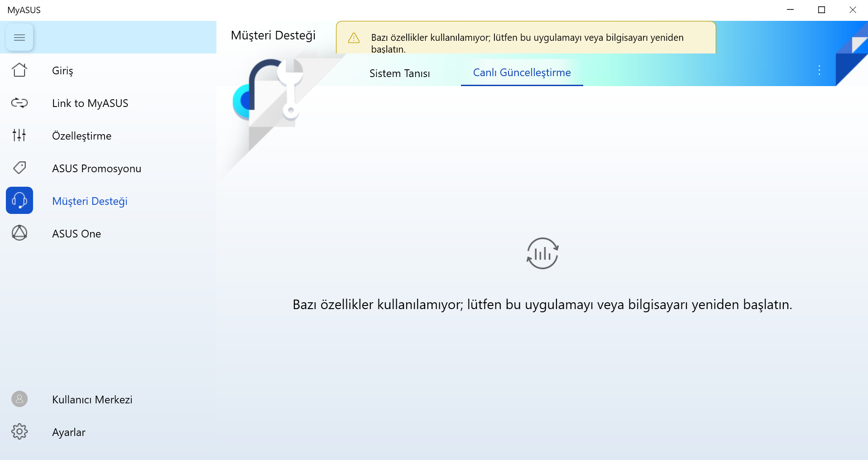Click the Link to MyASUS link icon
Screen dimensions: 868x460
[x=19, y=103]
